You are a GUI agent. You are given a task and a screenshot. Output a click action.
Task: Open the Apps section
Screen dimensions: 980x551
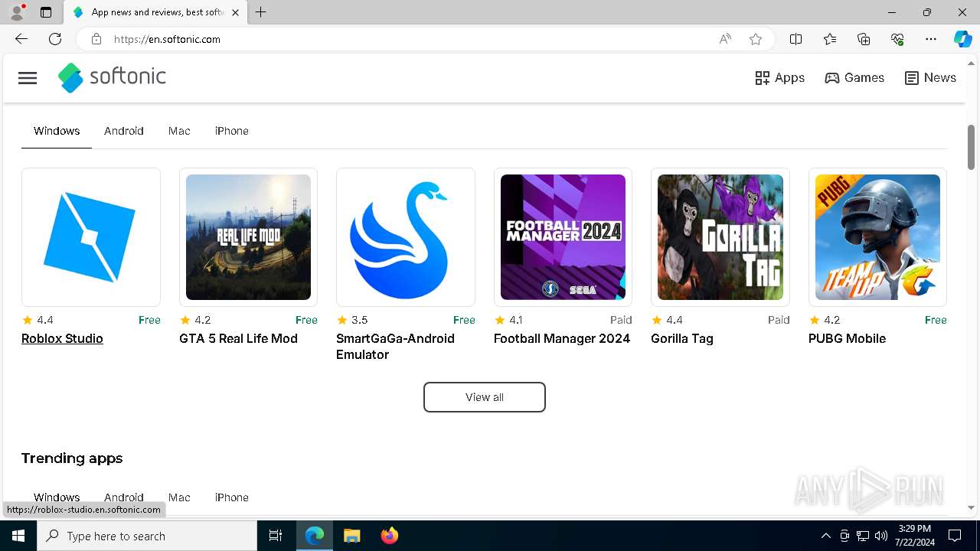[x=779, y=78]
